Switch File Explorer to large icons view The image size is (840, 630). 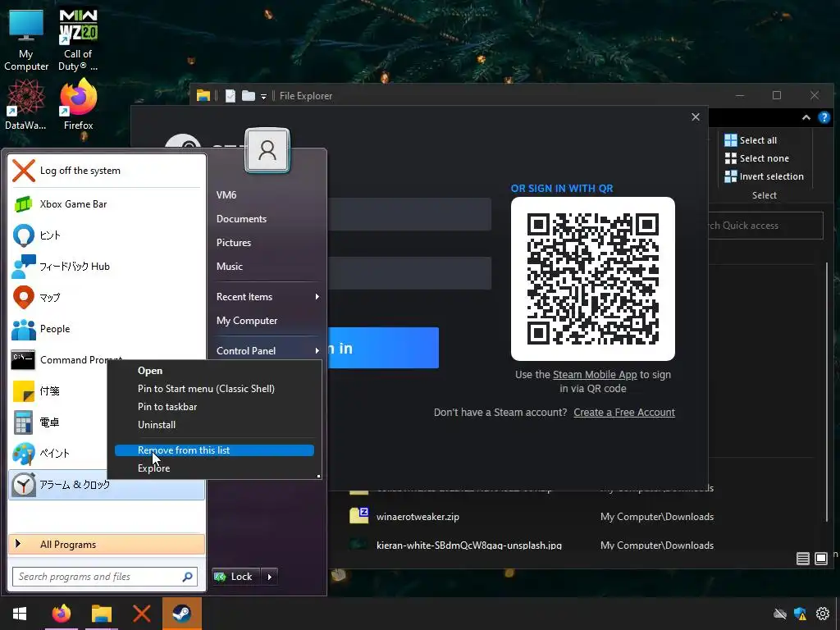click(x=820, y=559)
